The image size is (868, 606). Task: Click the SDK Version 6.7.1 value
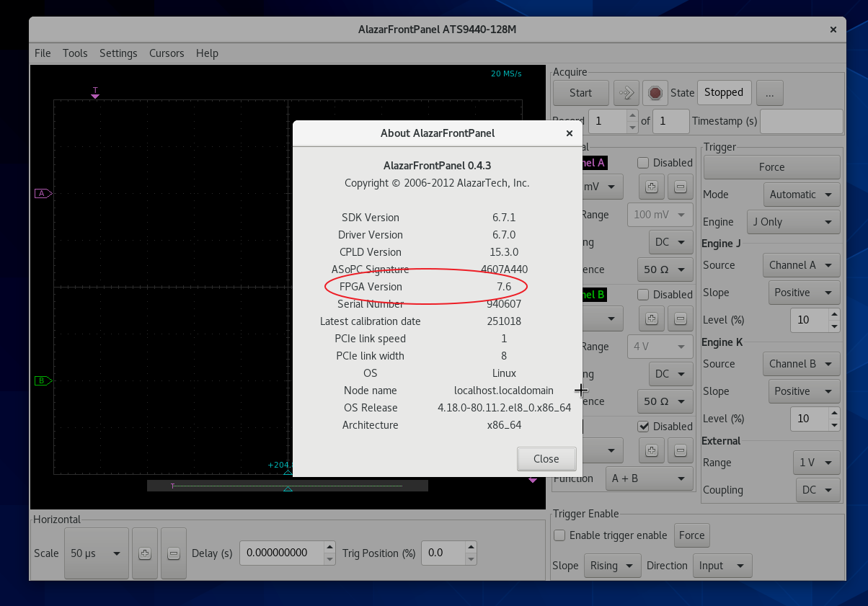504,218
